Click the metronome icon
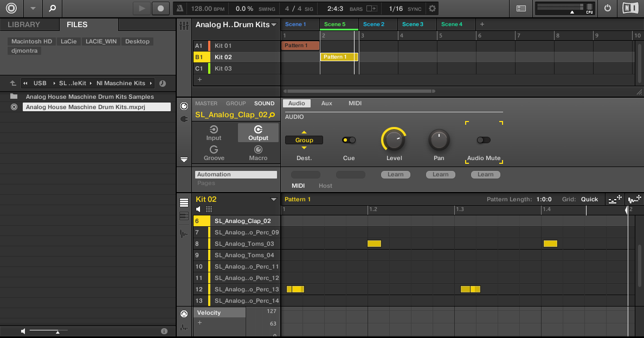Viewport: 644px width, 338px height. (x=180, y=8)
